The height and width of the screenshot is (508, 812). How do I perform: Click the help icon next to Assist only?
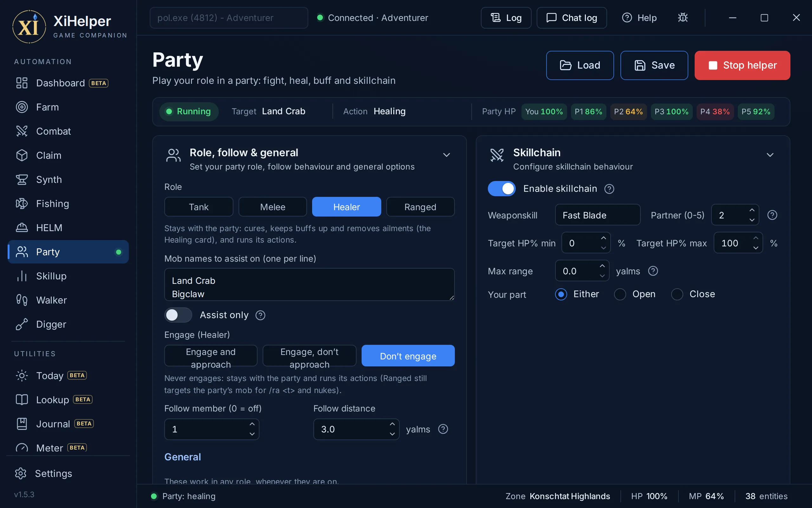pyautogui.click(x=260, y=315)
